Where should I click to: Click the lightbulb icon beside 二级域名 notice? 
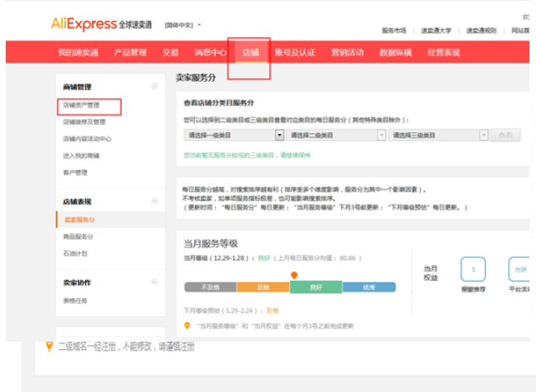[x=50, y=347]
